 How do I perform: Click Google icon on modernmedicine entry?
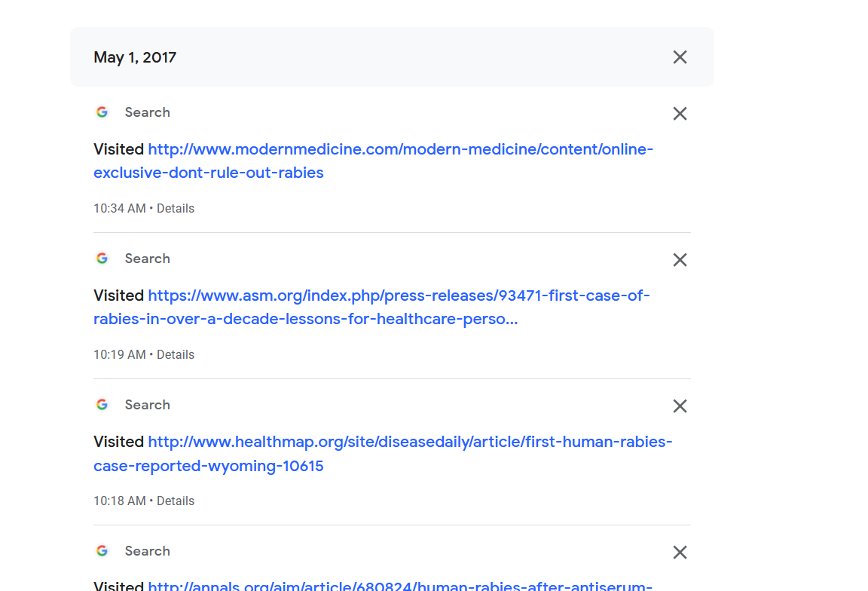pos(102,112)
